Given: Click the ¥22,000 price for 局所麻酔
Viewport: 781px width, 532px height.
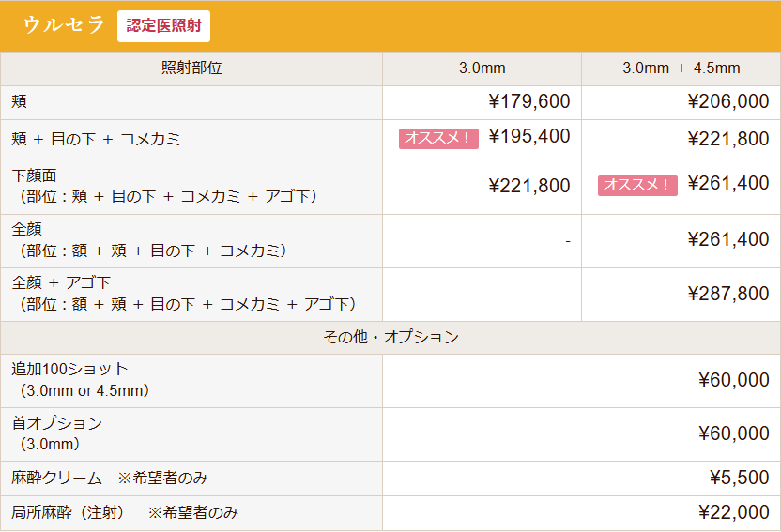Looking at the screenshot, I should pyautogui.click(x=733, y=512).
